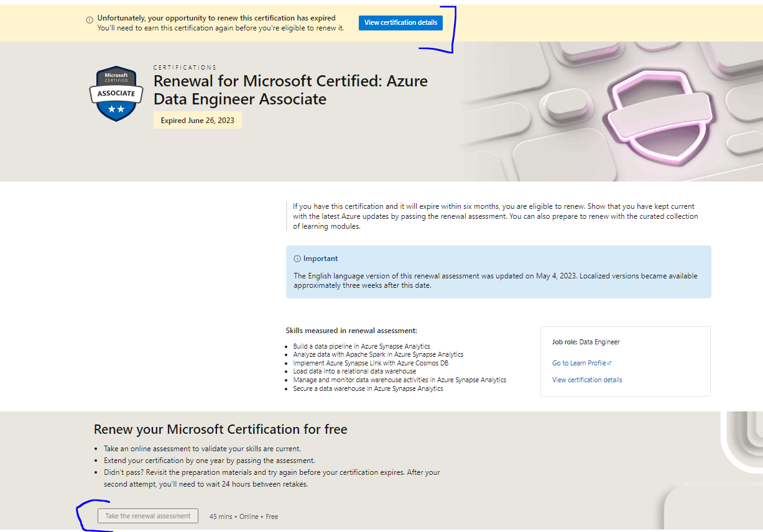Image resolution: width=763 pixels, height=532 pixels.
Task: Click the earn this certification again message
Action: click(220, 28)
